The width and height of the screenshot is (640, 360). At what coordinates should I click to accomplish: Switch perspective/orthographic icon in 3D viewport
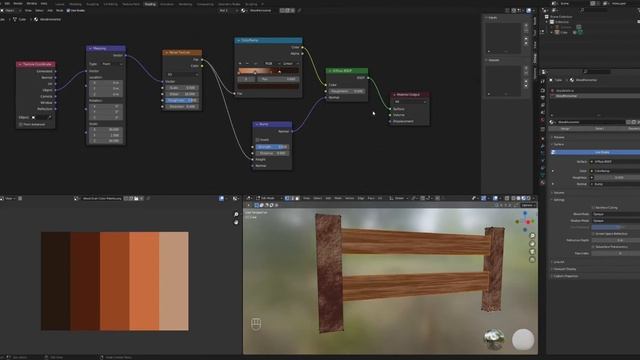[x=532, y=259]
